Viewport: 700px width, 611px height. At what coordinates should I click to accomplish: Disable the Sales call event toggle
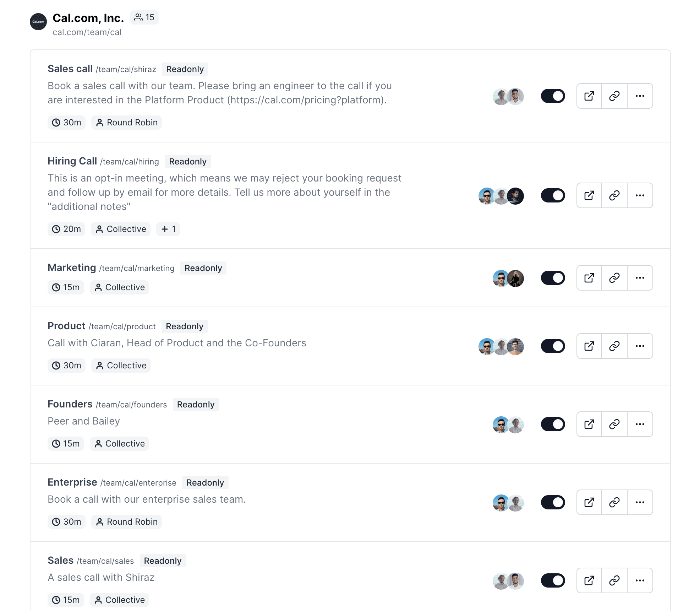553,96
